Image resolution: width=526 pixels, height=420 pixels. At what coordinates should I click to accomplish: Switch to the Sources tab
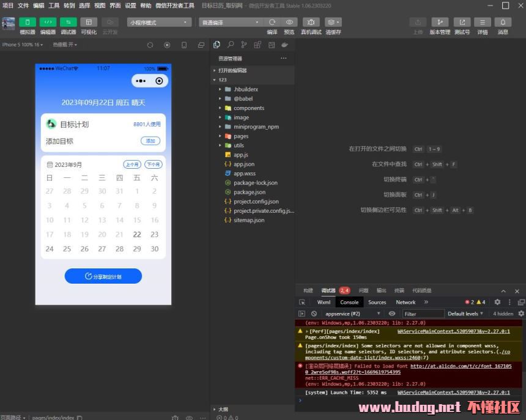[x=377, y=303]
